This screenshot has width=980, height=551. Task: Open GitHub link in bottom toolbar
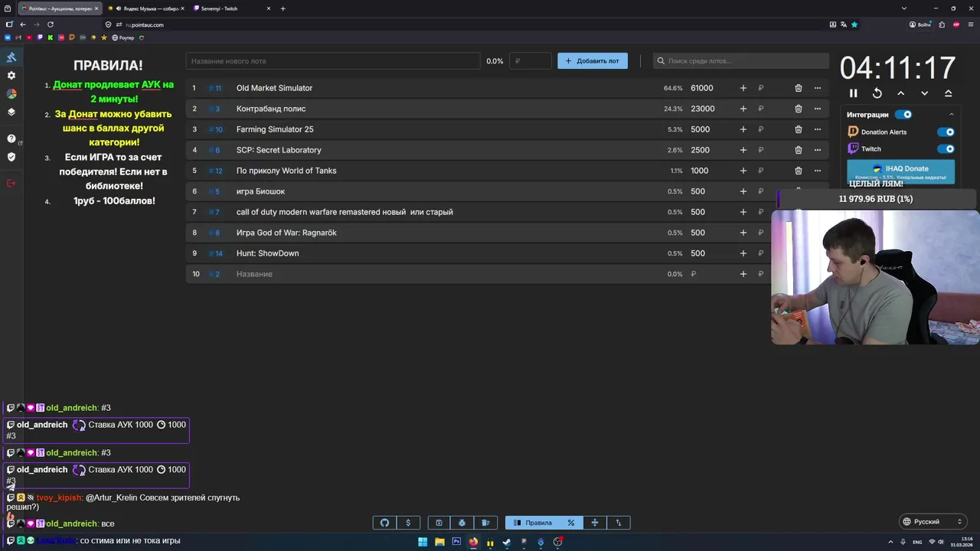(384, 523)
